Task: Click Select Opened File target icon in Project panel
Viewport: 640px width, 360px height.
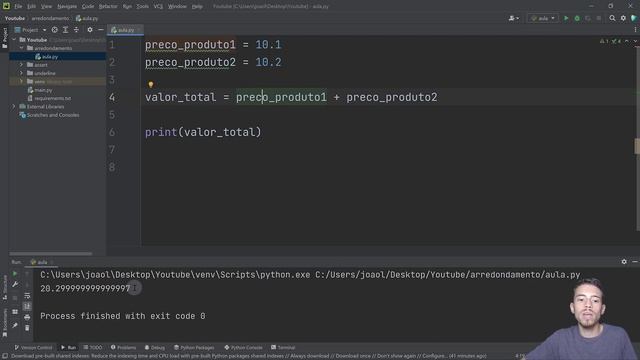Action: (x=54, y=30)
